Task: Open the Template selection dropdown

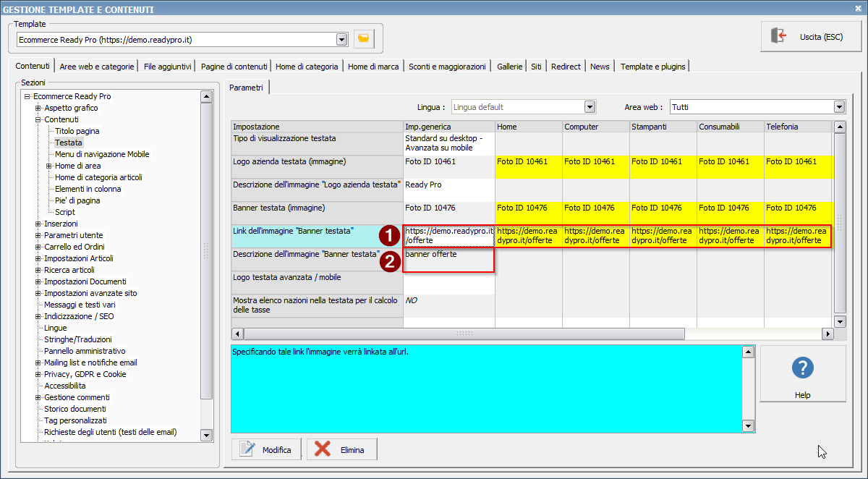Action: [341, 40]
